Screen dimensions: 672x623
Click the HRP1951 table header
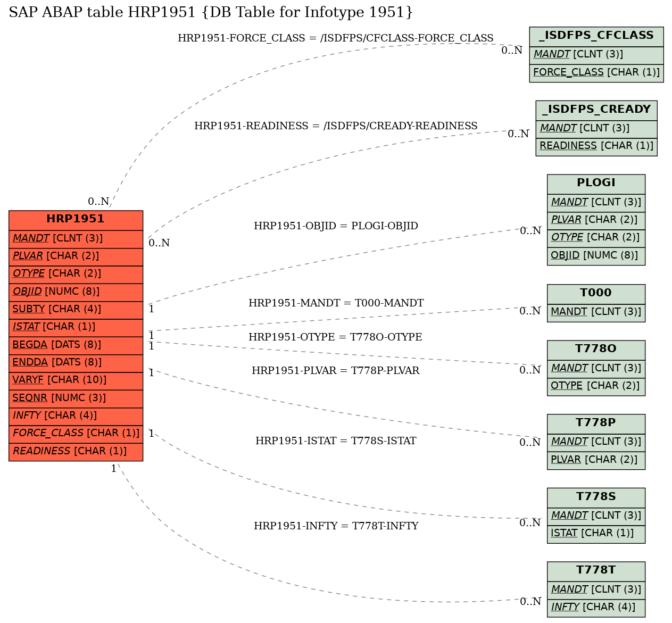pyautogui.click(x=76, y=220)
